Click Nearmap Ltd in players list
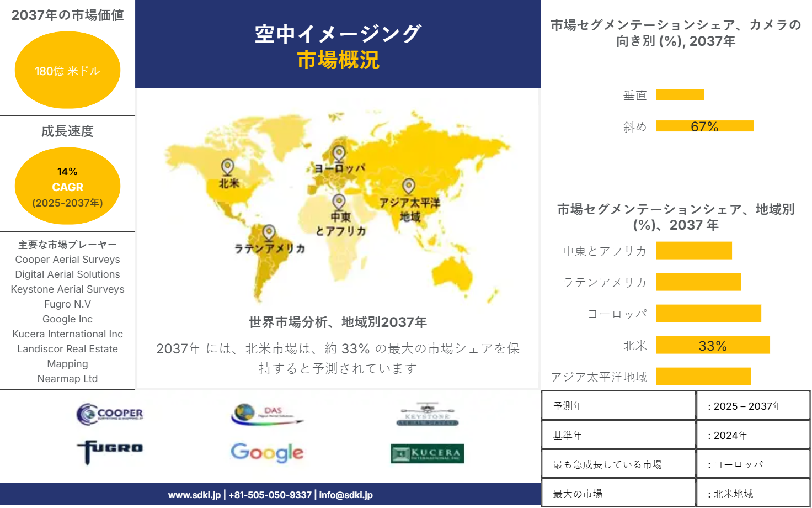Viewport: 812px width, 508px height. pos(67,379)
